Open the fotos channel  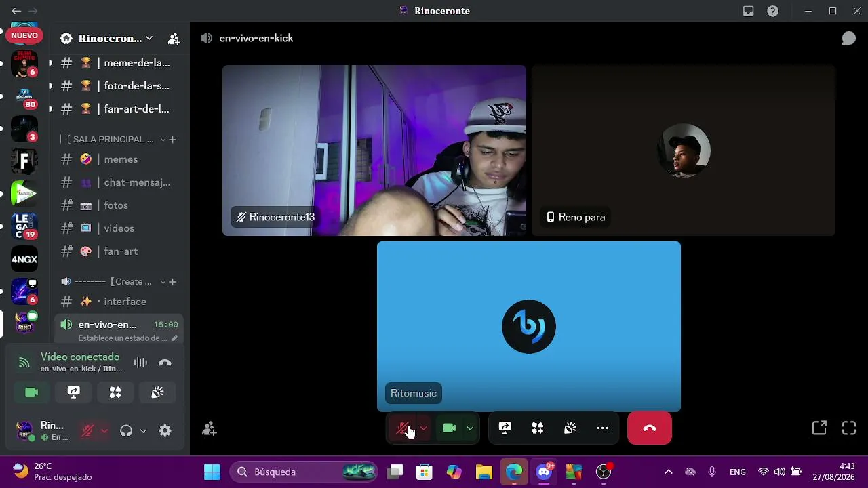(x=116, y=205)
